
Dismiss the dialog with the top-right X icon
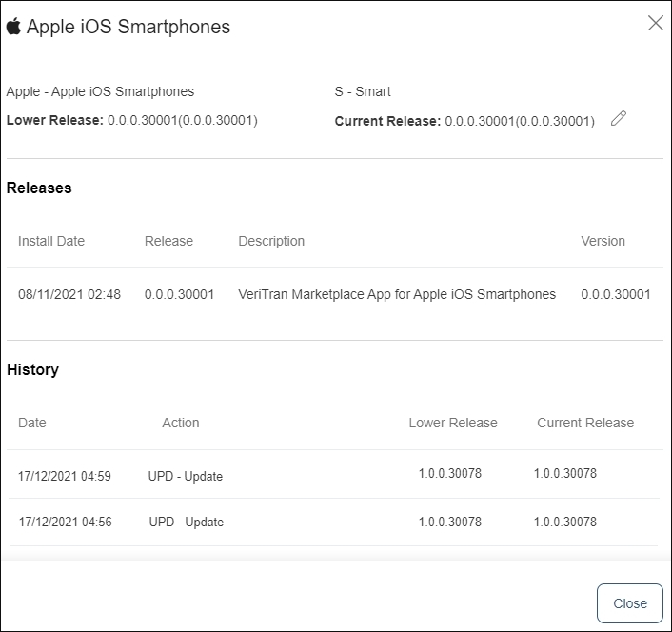point(655,24)
